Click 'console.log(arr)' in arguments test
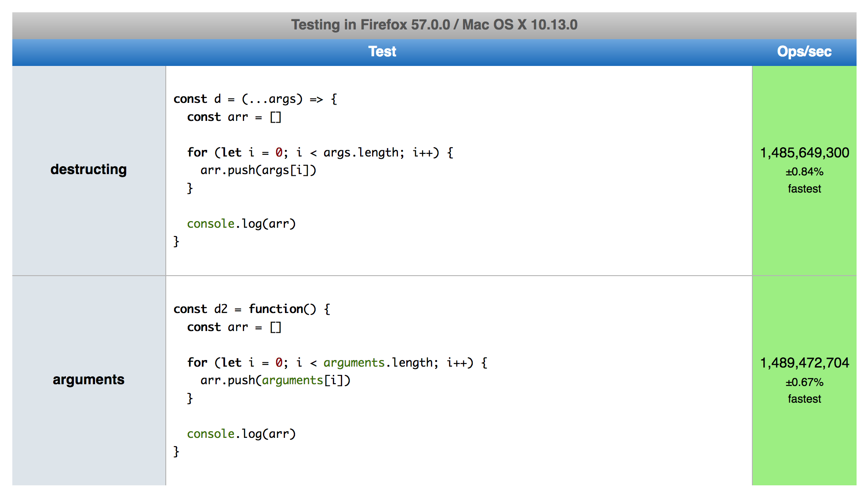868x495 pixels. pos(241,434)
